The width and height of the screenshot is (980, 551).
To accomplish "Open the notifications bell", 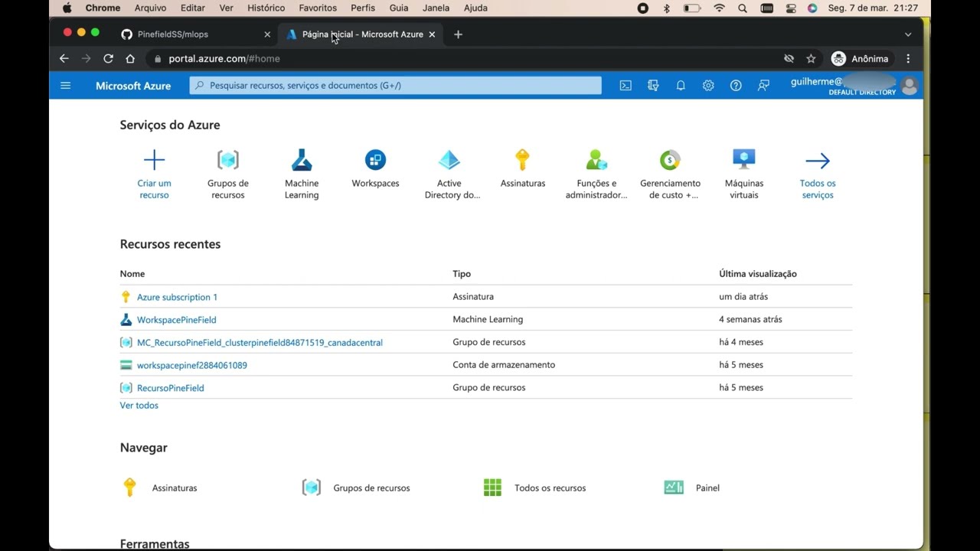I will [681, 86].
